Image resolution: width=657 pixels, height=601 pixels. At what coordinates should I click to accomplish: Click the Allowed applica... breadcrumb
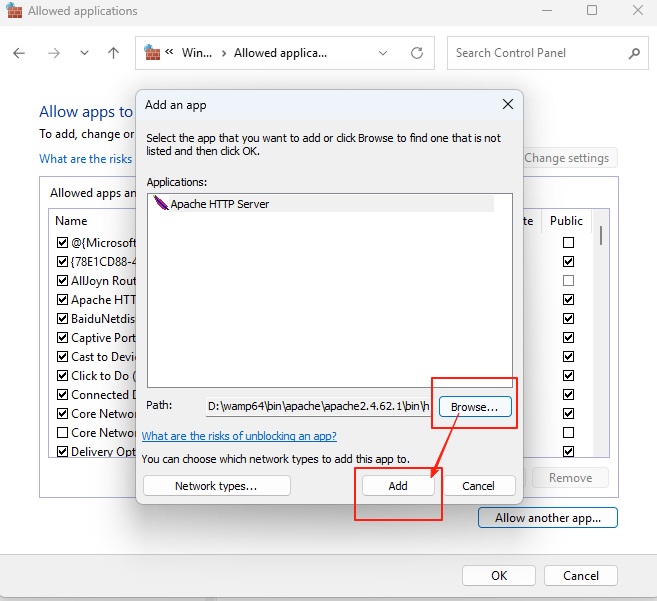[x=280, y=53]
